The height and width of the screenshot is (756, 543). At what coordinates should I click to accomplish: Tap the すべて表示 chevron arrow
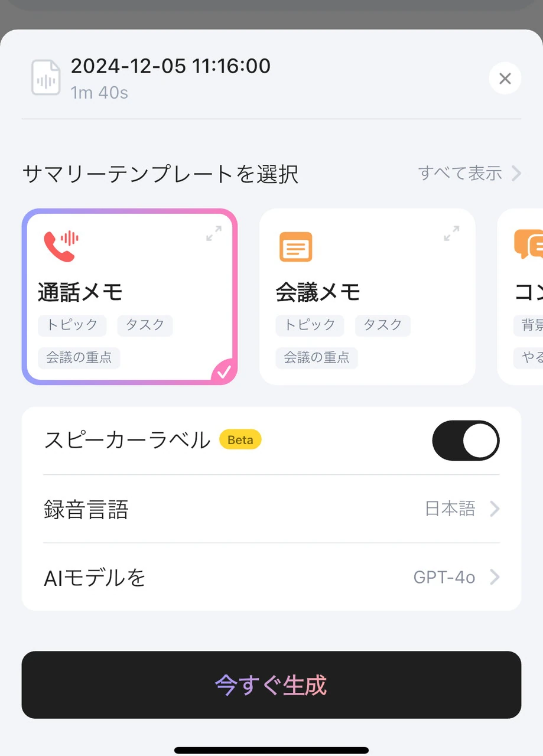[x=516, y=174]
